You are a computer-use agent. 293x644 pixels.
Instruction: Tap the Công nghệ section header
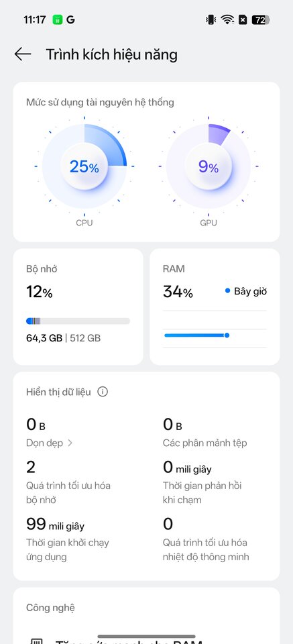click(x=50, y=608)
